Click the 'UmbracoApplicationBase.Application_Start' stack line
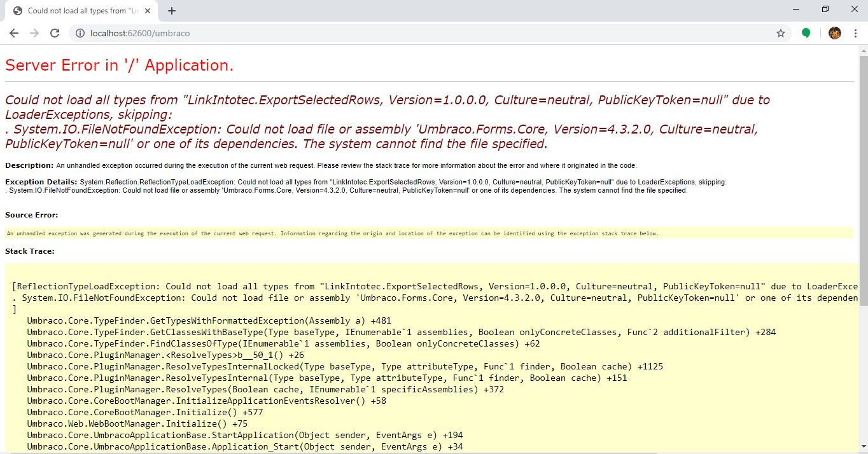This screenshot has width=868, height=454. tap(245, 446)
